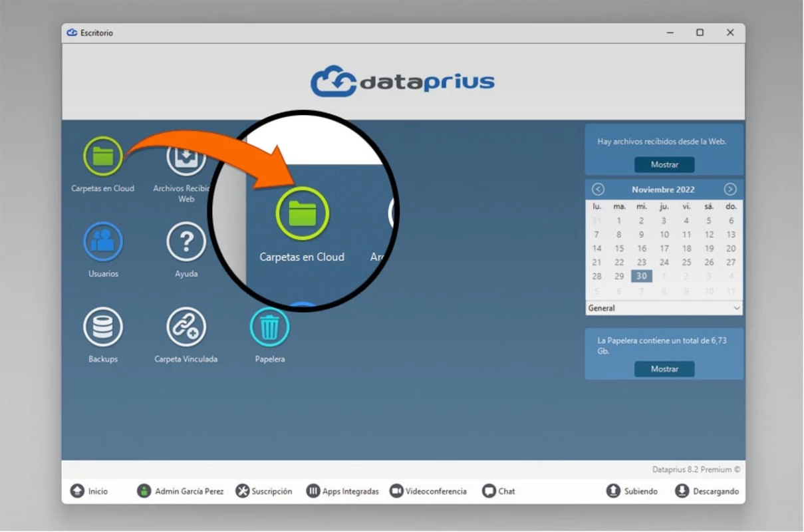Click the Descargando download icon

pyautogui.click(x=682, y=491)
